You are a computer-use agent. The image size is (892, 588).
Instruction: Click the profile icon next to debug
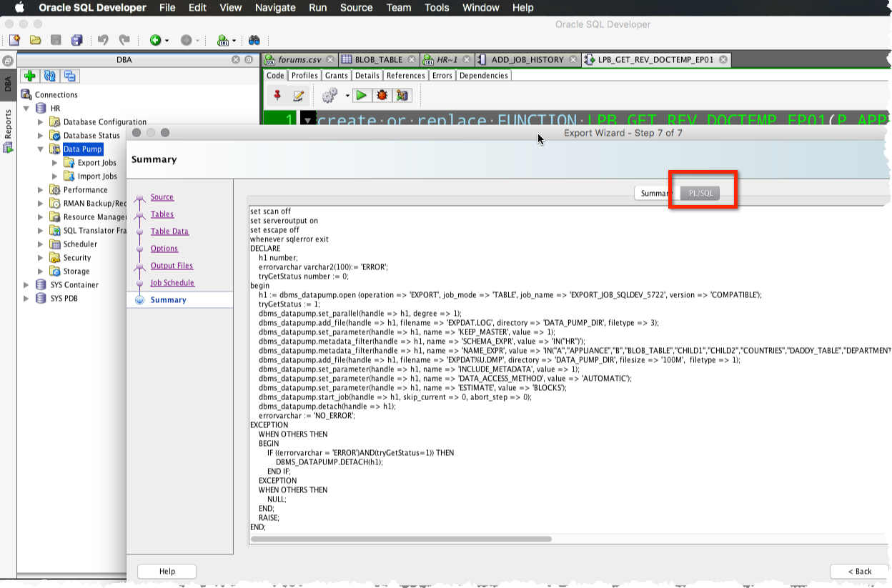click(x=402, y=95)
